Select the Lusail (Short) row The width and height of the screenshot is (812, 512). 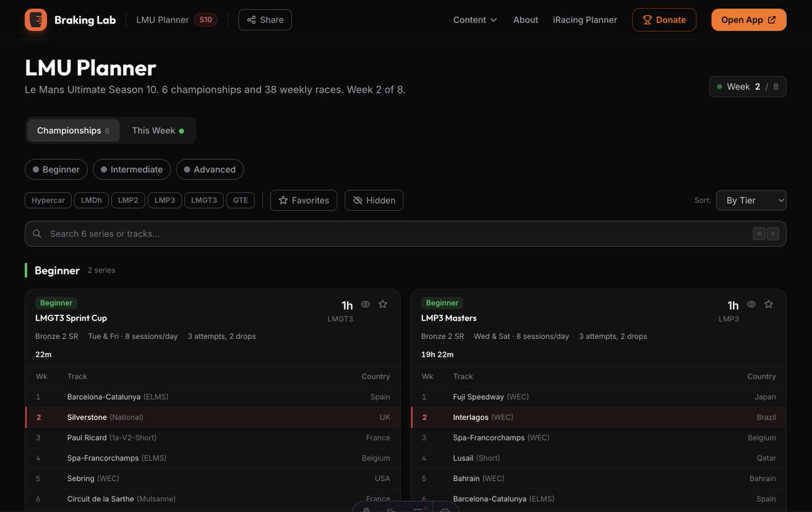(598, 458)
